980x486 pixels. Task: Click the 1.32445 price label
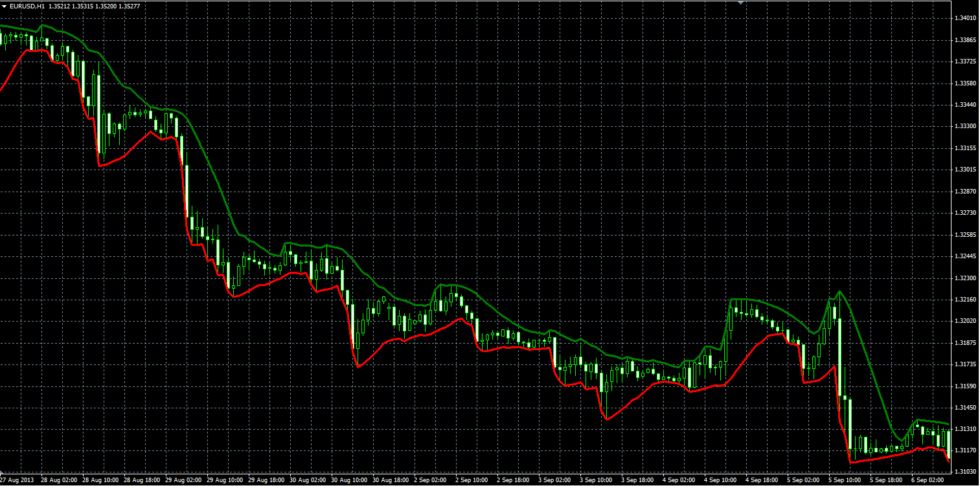coord(966,256)
